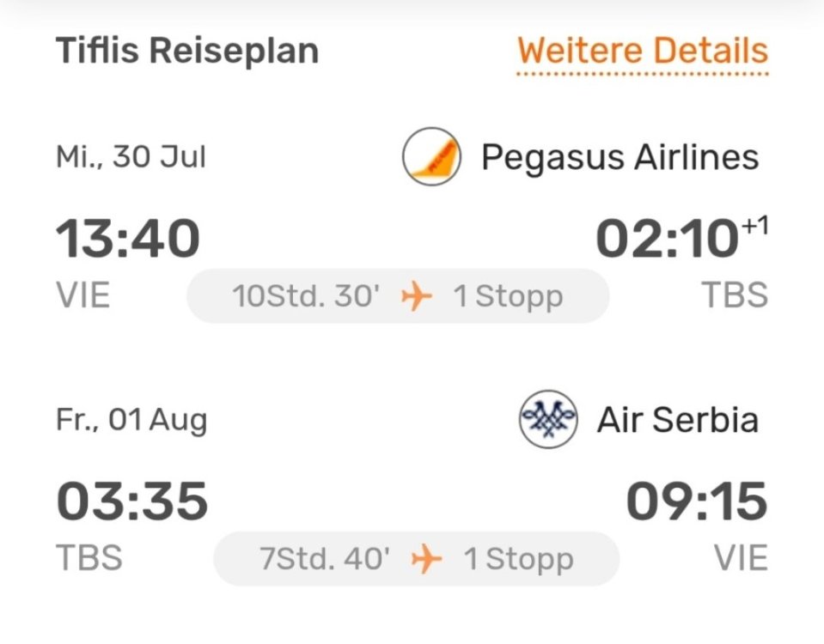
Task: Click the VIE code under 13:40
Action: click(83, 295)
